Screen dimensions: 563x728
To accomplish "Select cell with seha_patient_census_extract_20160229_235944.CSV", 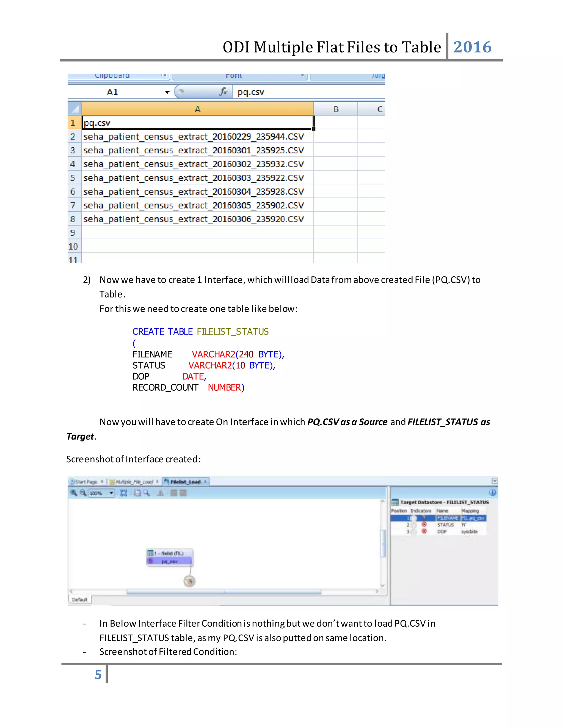I will (198, 136).
